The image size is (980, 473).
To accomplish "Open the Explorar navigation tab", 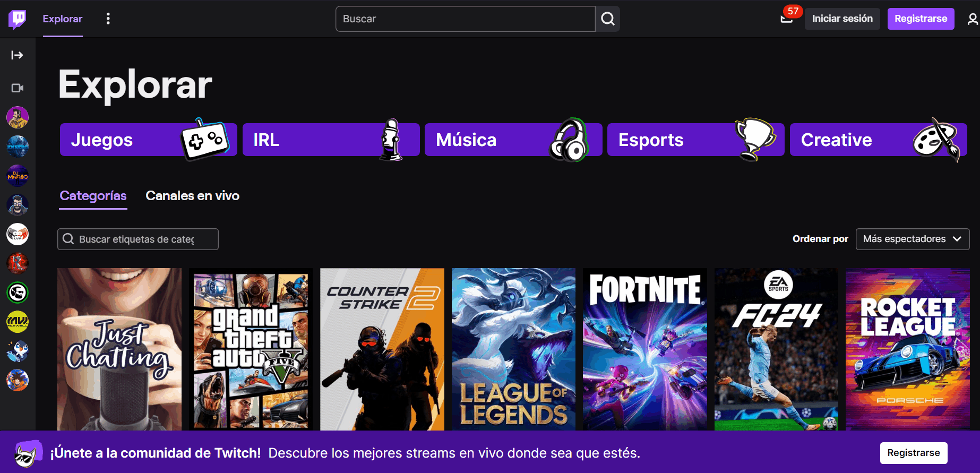I will 63,19.
